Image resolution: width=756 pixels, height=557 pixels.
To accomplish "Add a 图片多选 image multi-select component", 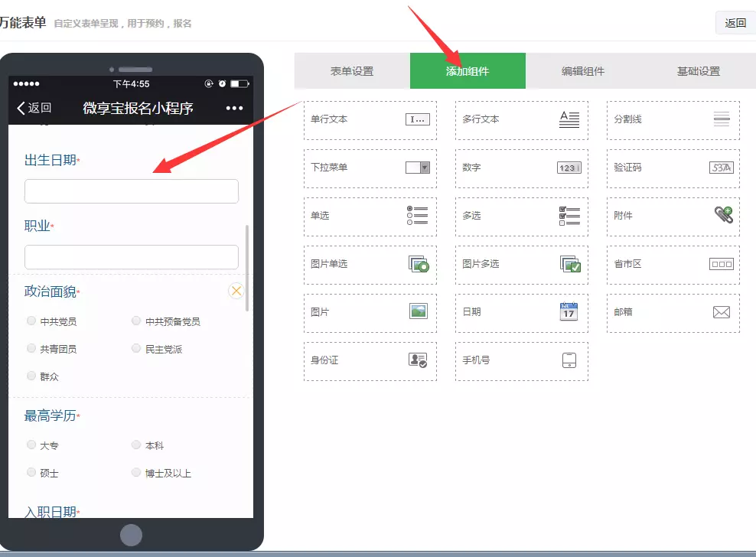I will [521, 264].
